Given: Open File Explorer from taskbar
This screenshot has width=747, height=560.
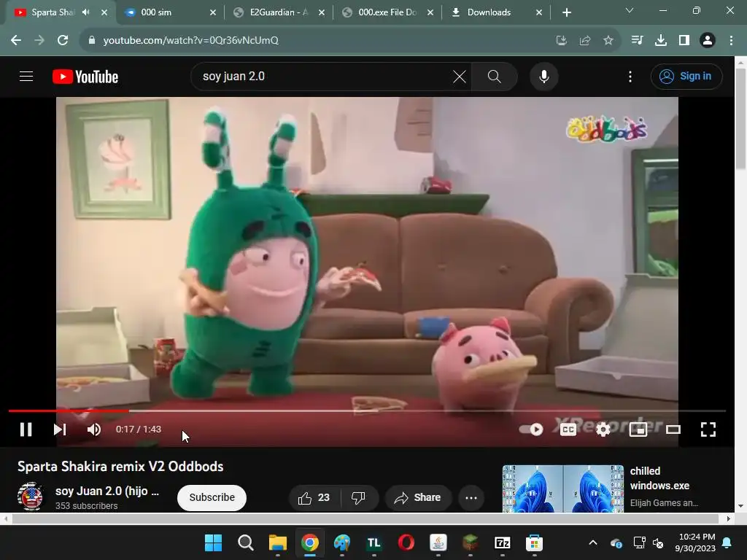Looking at the screenshot, I should click(x=278, y=542).
